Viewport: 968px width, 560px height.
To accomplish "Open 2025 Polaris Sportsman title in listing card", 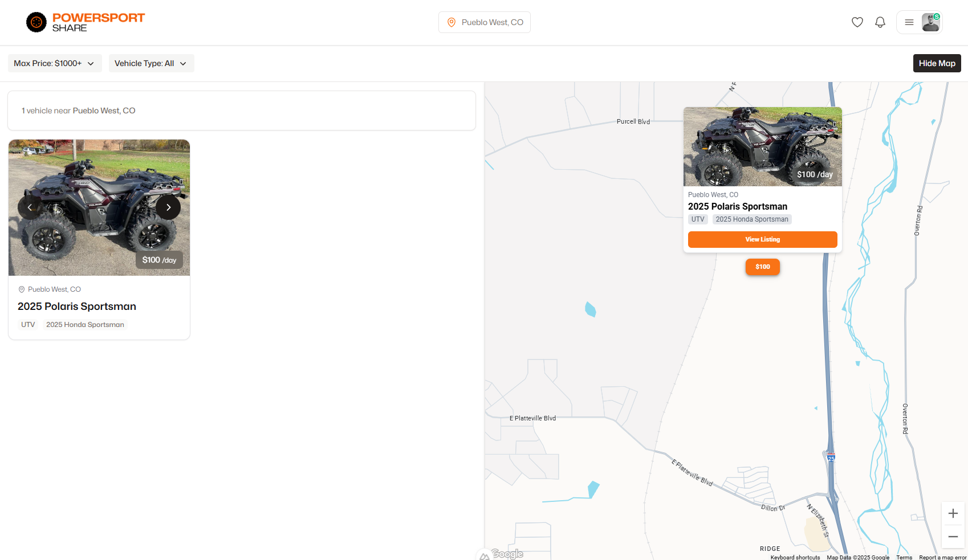I will [x=77, y=306].
